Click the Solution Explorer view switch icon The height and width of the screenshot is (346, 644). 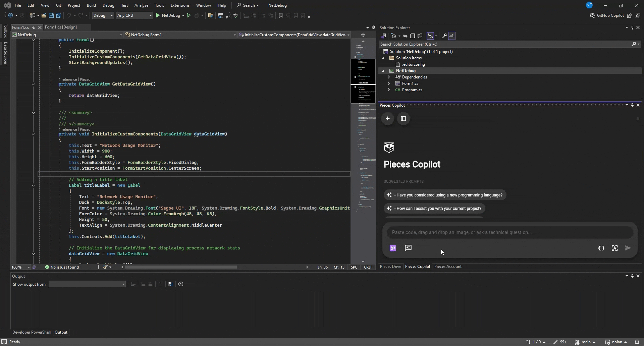[x=384, y=36]
